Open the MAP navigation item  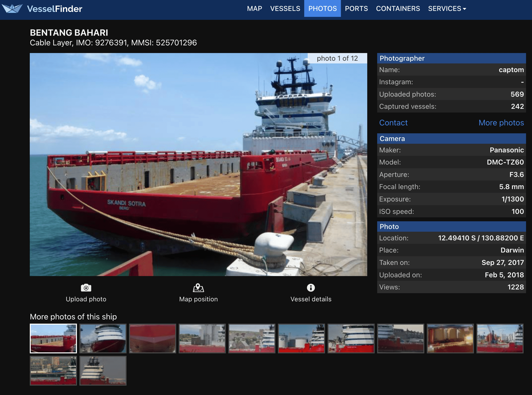click(254, 9)
